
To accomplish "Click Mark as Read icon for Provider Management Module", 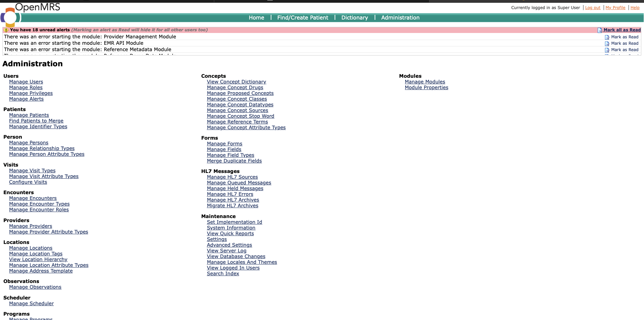I will point(607,37).
